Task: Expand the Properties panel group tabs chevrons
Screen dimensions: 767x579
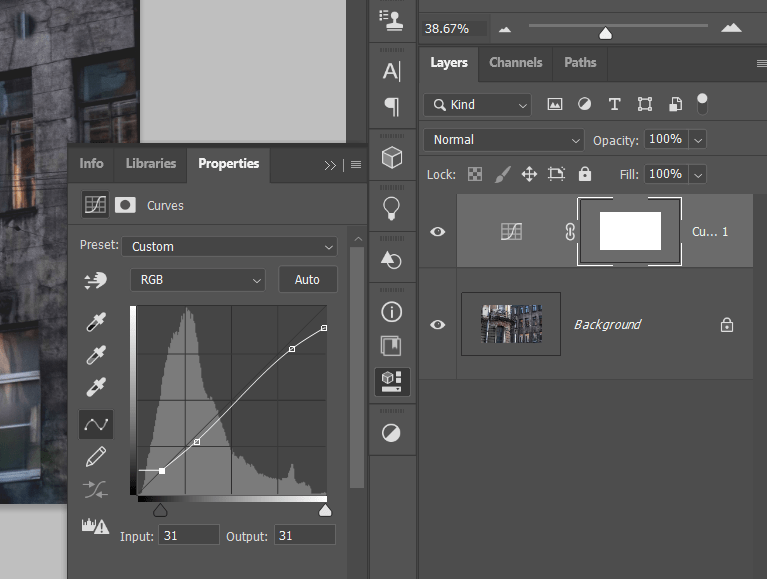Action: point(330,165)
